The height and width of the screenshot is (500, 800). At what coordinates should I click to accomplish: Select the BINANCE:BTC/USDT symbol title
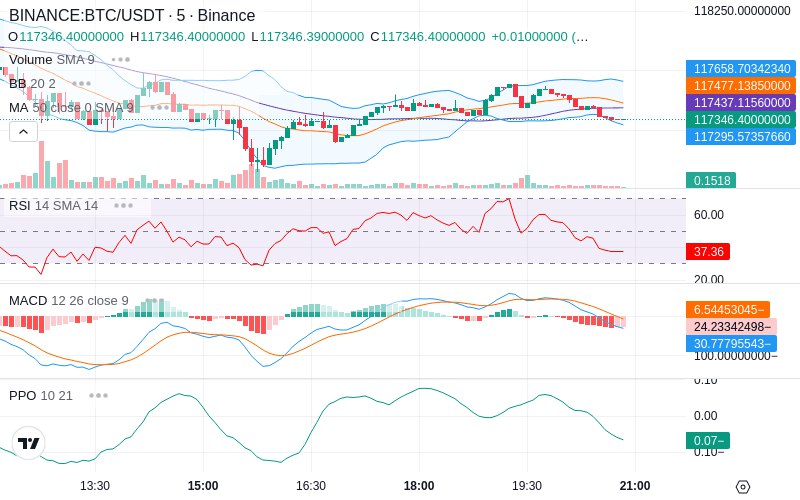132,15
